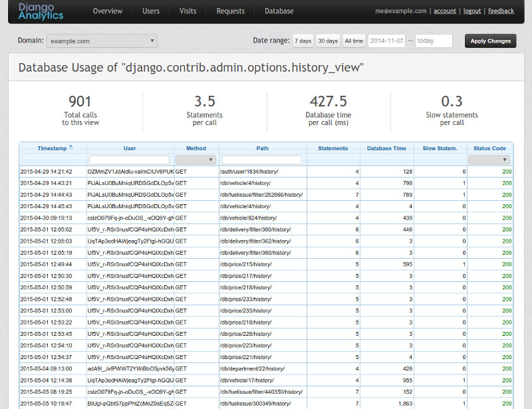Select path /db/price/215/history/
This screenshot has width=532, height=409.
pos(245,264)
